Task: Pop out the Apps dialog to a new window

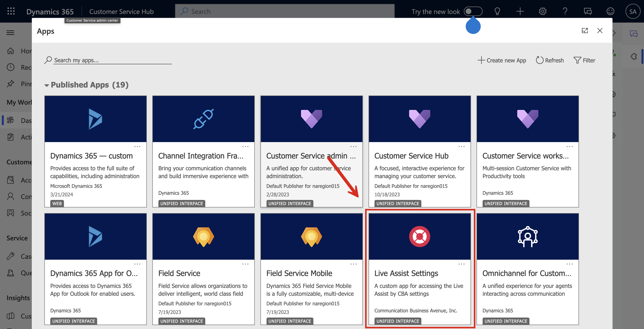Action: pyautogui.click(x=585, y=31)
